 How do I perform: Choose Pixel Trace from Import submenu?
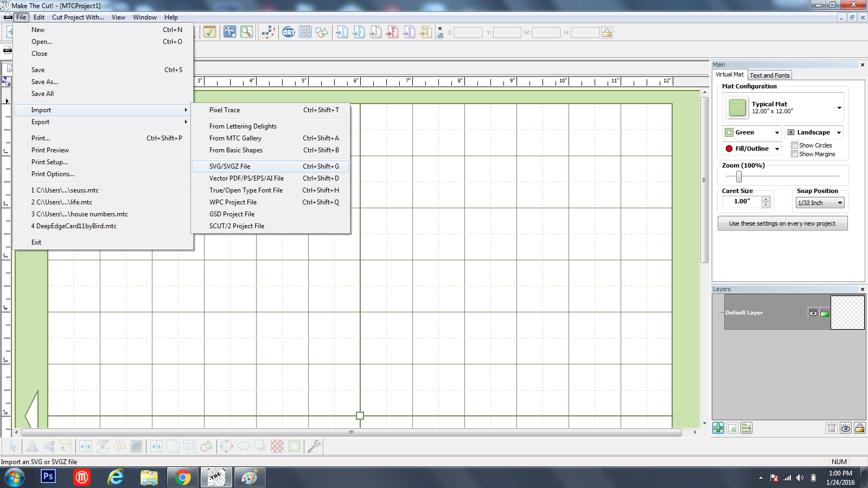270,110
